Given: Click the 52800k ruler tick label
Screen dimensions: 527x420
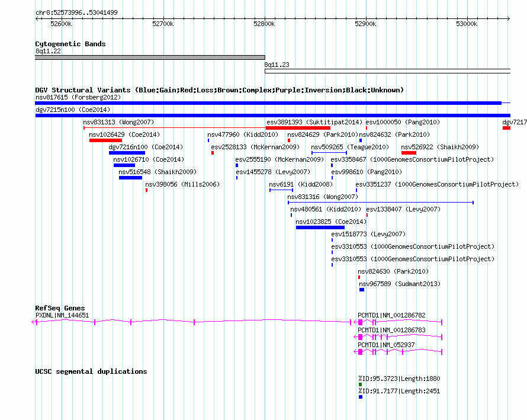Looking at the screenshot, I should click(x=264, y=24).
